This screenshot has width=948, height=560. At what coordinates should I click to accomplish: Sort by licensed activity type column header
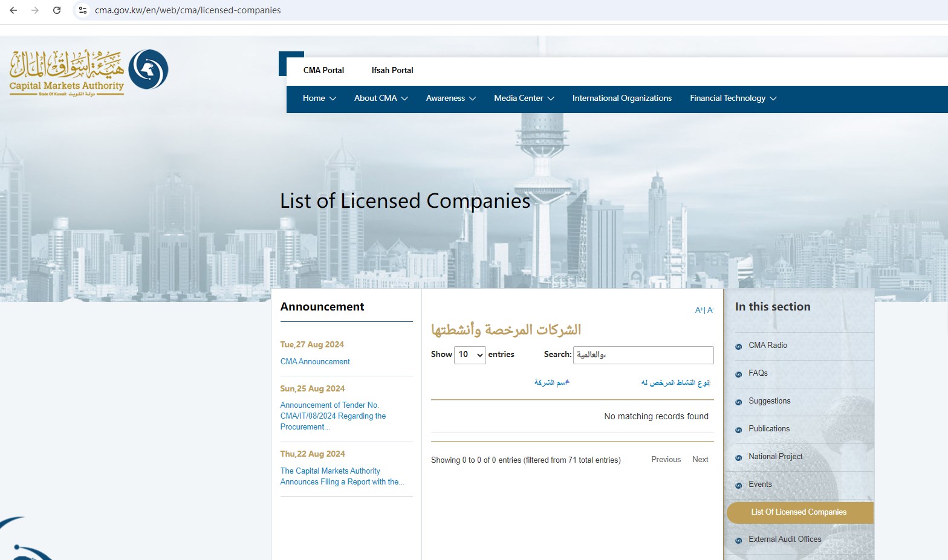(x=675, y=382)
